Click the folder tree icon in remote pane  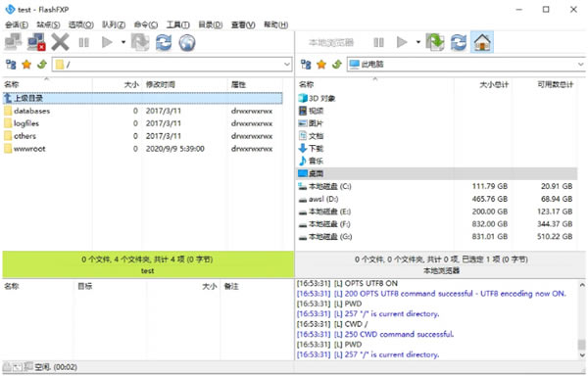[x=11, y=65]
